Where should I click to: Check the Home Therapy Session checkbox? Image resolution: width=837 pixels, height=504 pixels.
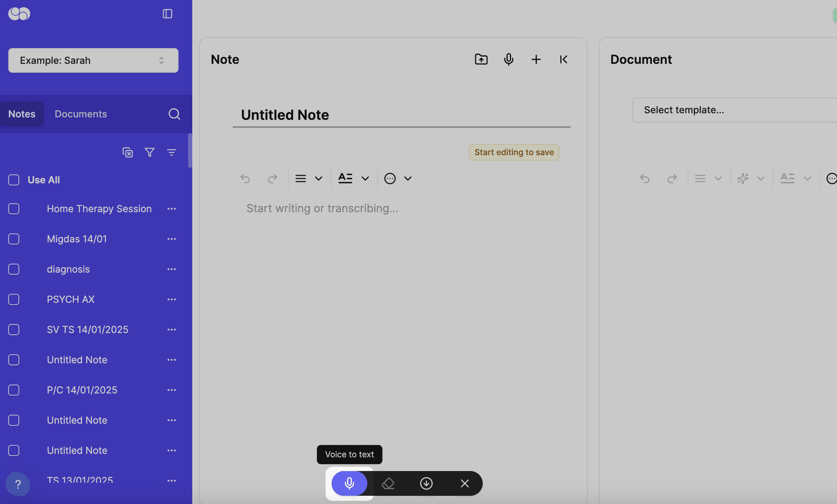[x=14, y=209]
